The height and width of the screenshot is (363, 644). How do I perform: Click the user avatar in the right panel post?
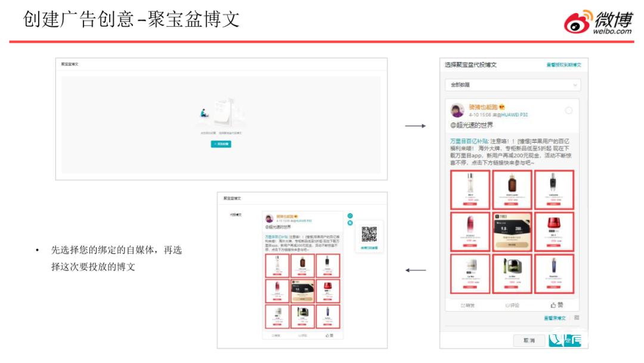coord(457,110)
